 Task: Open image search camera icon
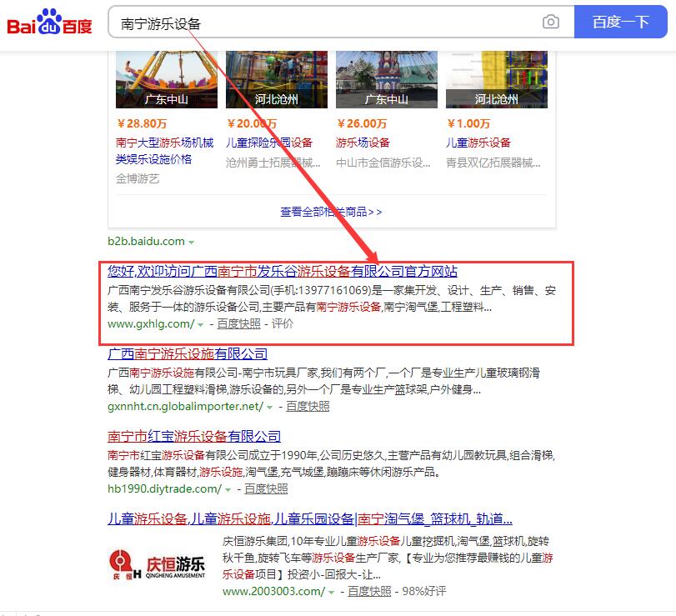550,22
